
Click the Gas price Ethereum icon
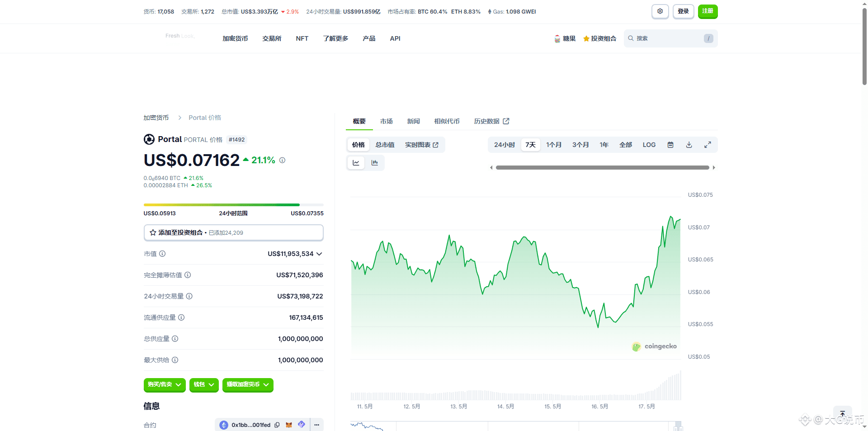coord(490,12)
